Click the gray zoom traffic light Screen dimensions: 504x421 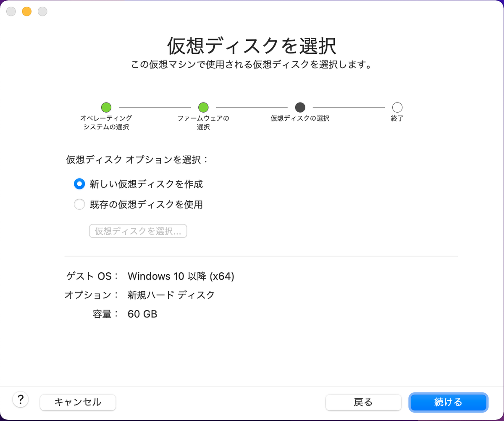(42, 11)
